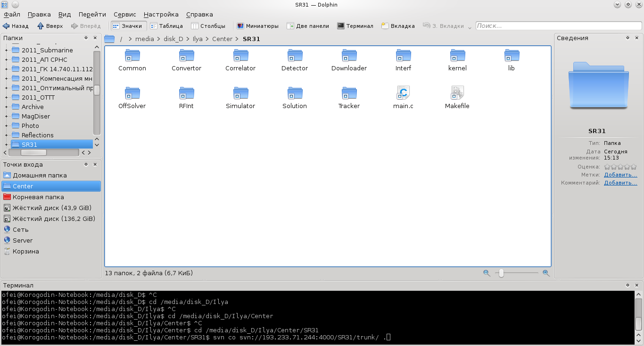
Task: Expand the MagDiser tree node
Action: tap(6, 117)
